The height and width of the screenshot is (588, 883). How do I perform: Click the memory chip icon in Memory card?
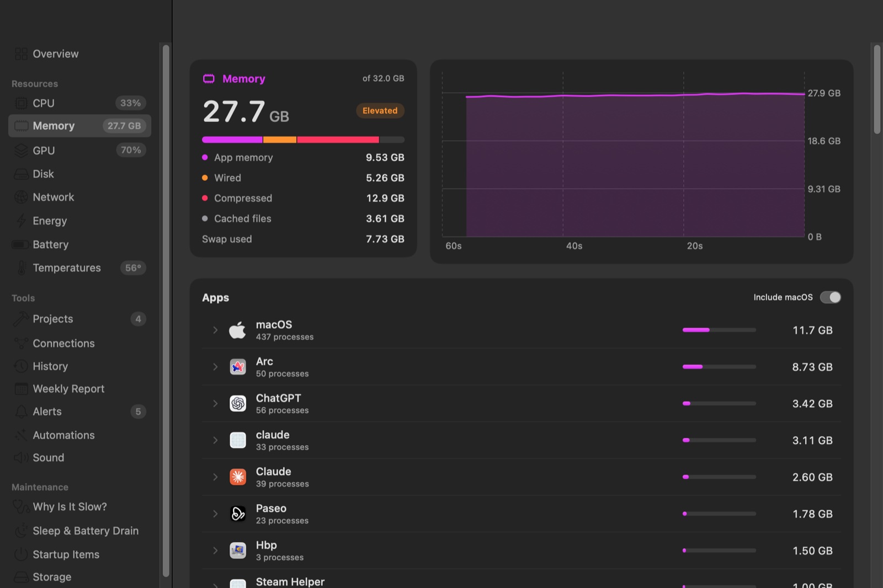coord(209,79)
